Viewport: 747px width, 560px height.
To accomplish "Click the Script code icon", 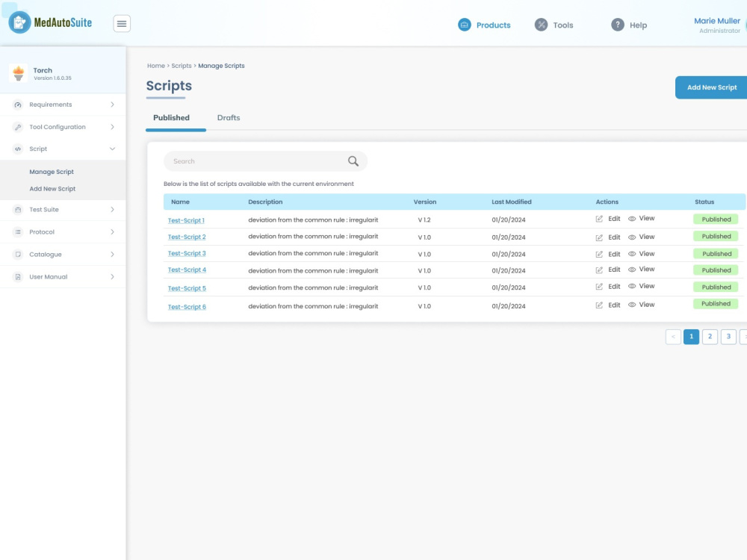I will point(18,149).
